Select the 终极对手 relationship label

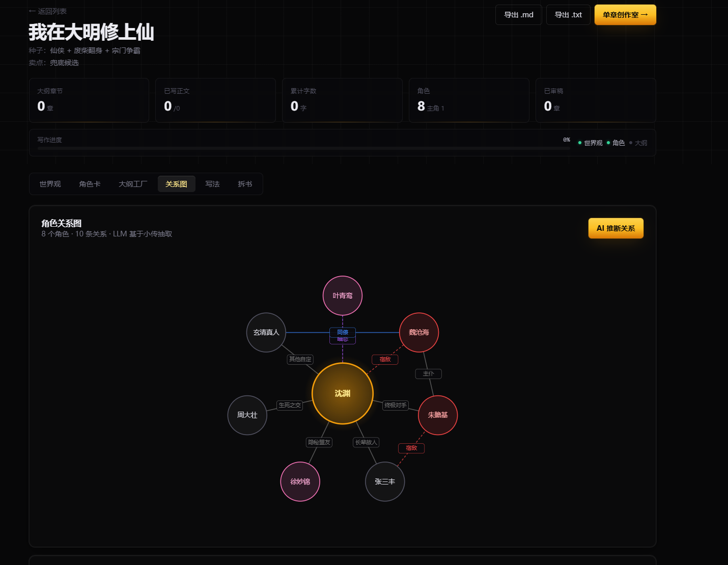coord(396,405)
